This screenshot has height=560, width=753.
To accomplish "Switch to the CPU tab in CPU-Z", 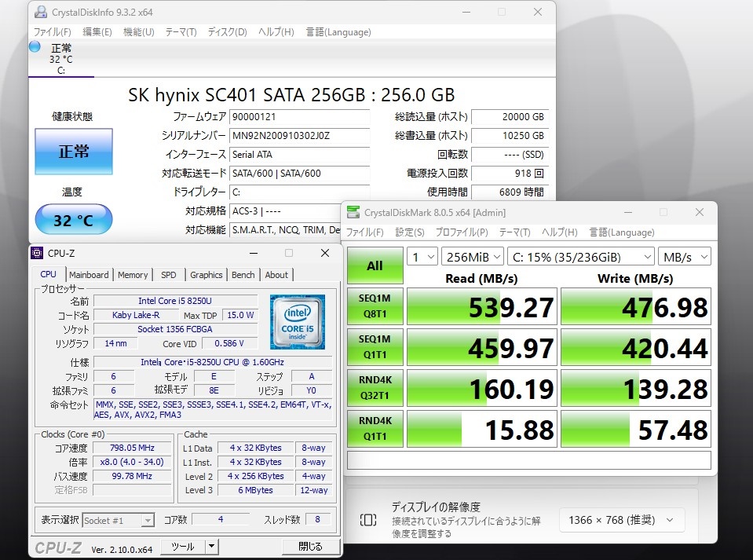I will (49, 274).
